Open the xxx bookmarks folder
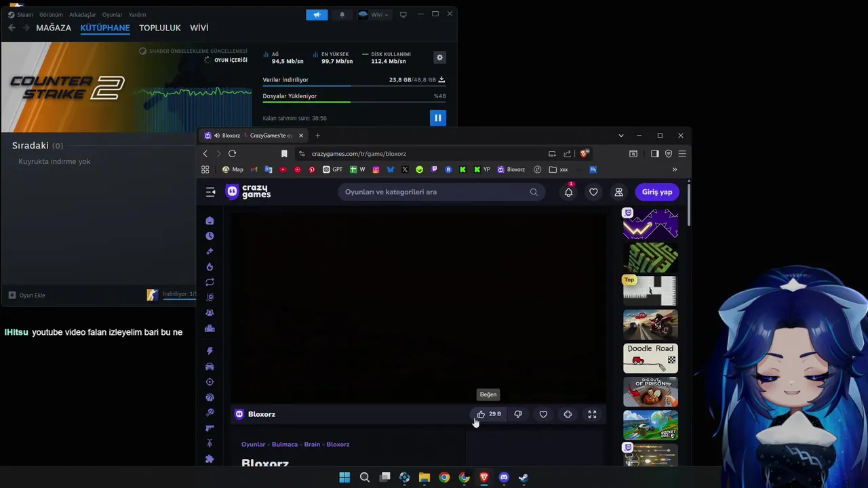Image resolution: width=868 pixels, height=488 pixels. click(x=559, y=169)
